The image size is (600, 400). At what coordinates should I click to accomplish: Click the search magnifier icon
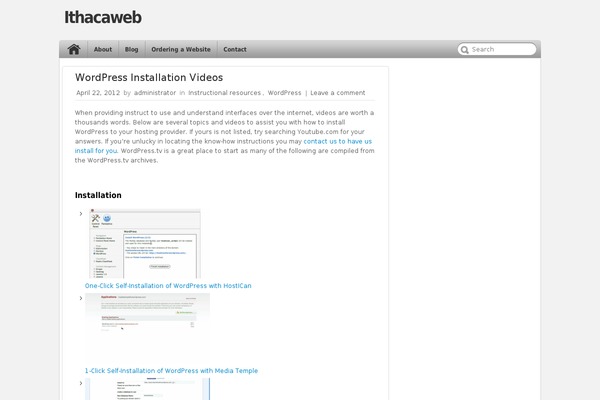[465, 50]
